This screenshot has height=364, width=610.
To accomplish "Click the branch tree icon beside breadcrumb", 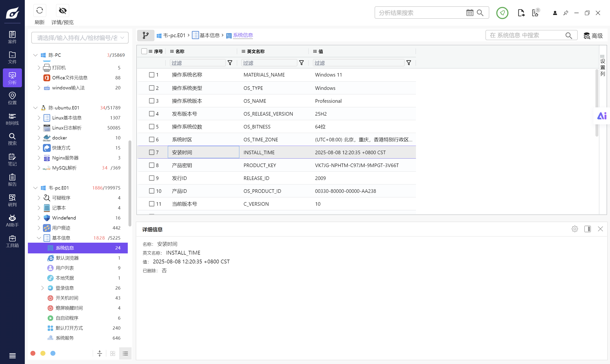I will (146, 35).
